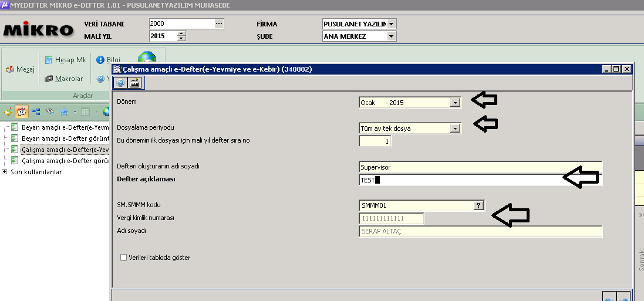This screenshot has height=301, width=644.
Task: Click the Defter açıklaması bold label
Action: click(146, 179)
